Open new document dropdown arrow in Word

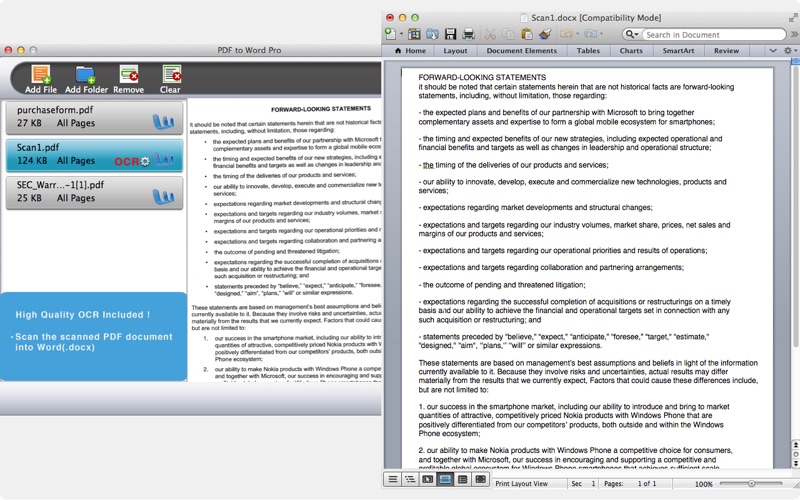401,34
